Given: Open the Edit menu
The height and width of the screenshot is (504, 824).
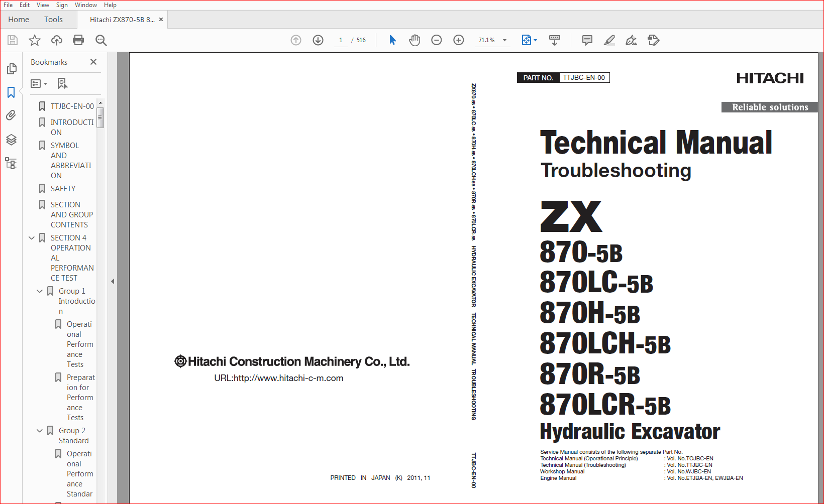Looking at the screenshot, I should tap(25, 5).
